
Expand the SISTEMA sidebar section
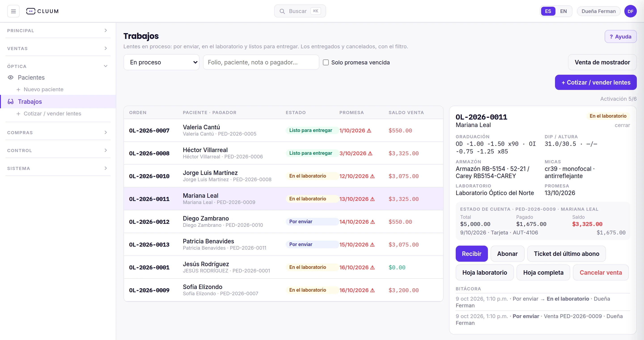(58, 168)
